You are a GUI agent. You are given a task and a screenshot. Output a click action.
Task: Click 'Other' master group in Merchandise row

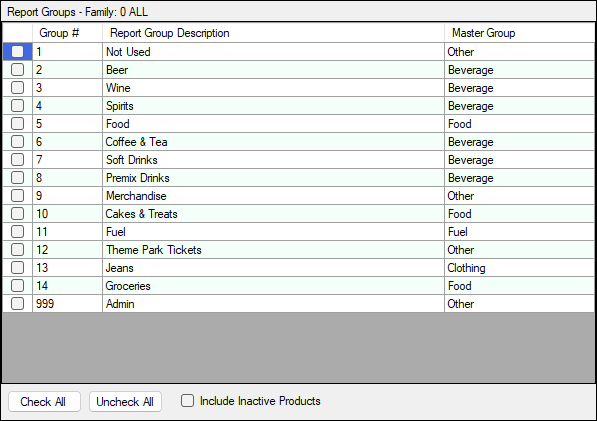point(519,196)
